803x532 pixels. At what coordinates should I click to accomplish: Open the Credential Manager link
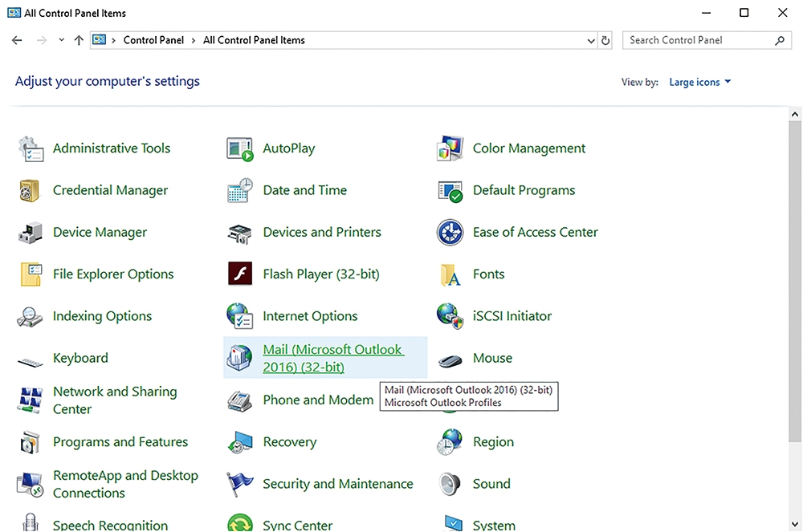tap(110, 190)
